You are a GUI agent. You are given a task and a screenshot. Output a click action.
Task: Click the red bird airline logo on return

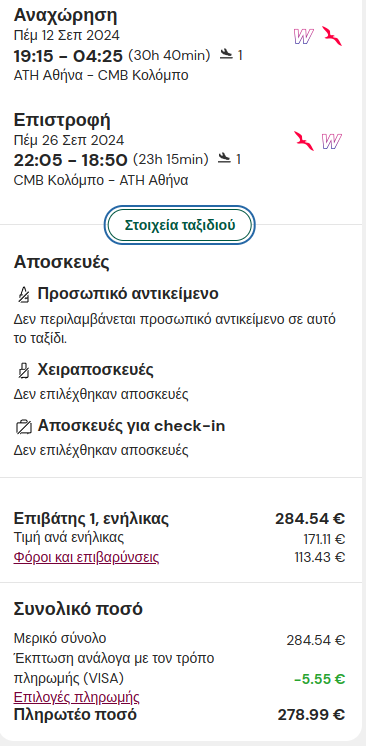point(304,141)
